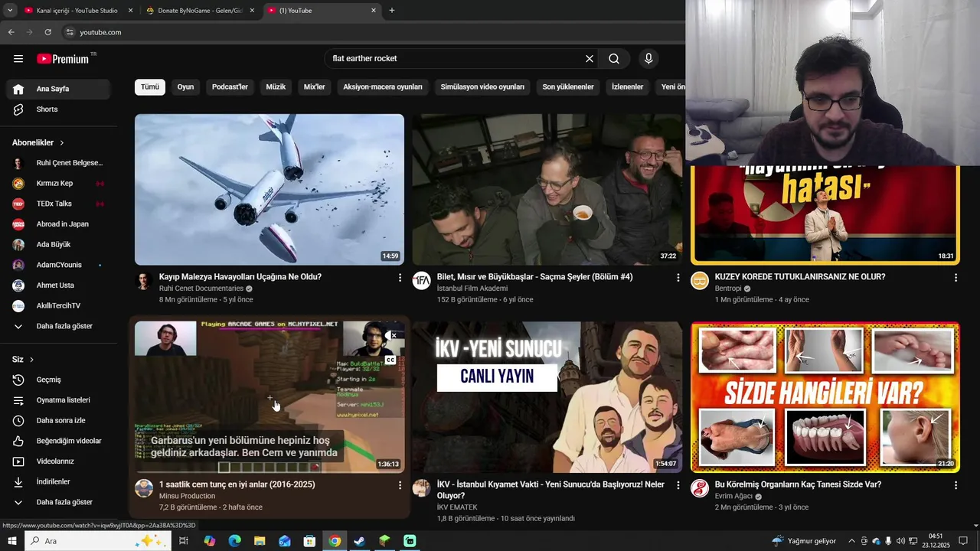Screen dimensions: 980x551
Task: Open options menu for Kayıp Malezya video
Action: [400, 278]
